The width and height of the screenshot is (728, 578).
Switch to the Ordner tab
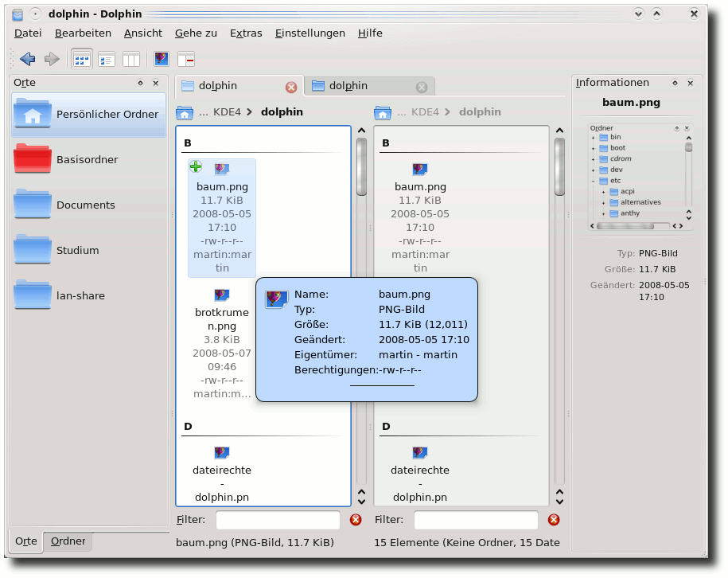68,541
